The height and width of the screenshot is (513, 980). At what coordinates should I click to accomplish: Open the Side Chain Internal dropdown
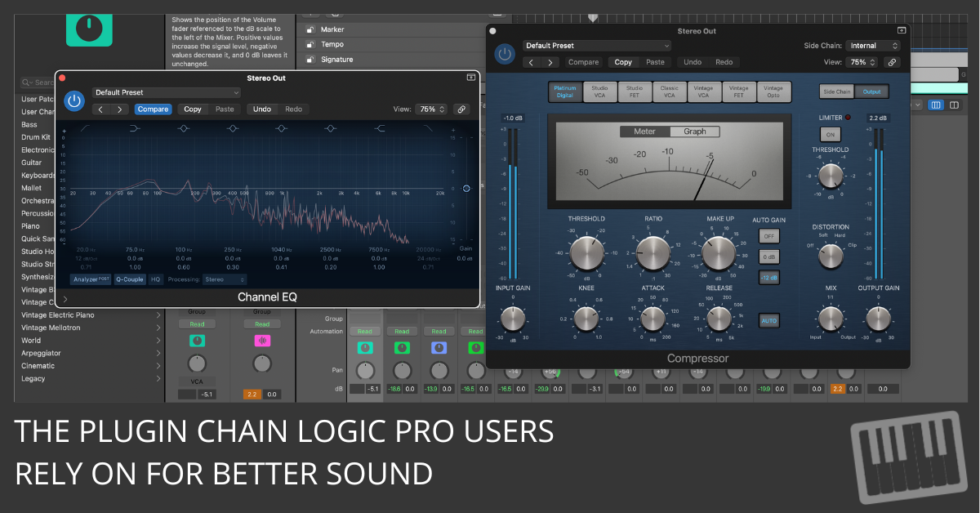(872, 46)
